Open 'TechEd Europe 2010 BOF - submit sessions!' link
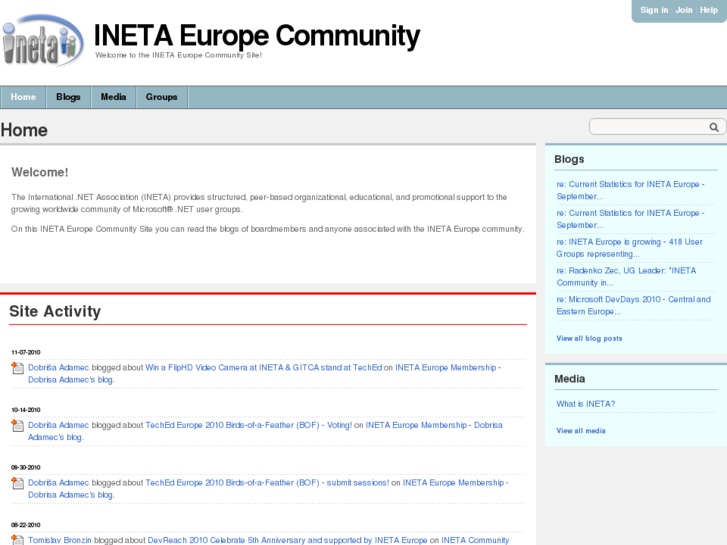727x545 pixels. [268, 483]
